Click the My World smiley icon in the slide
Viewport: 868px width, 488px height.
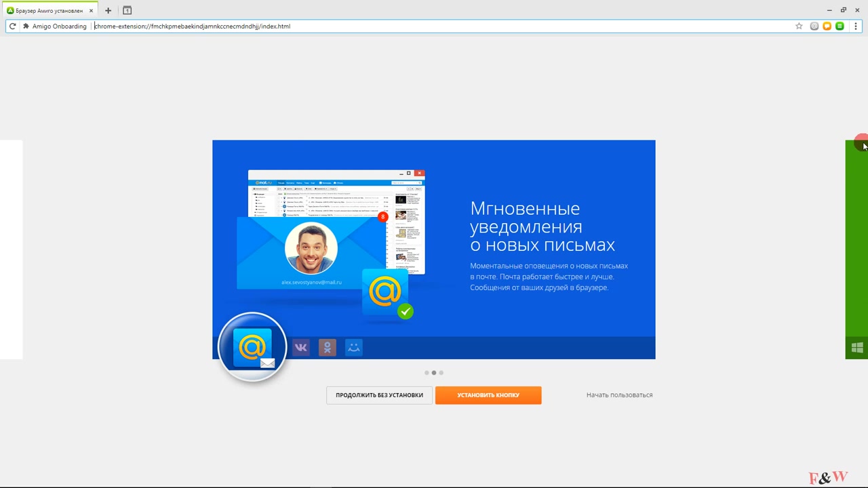[x=353, y=348]
